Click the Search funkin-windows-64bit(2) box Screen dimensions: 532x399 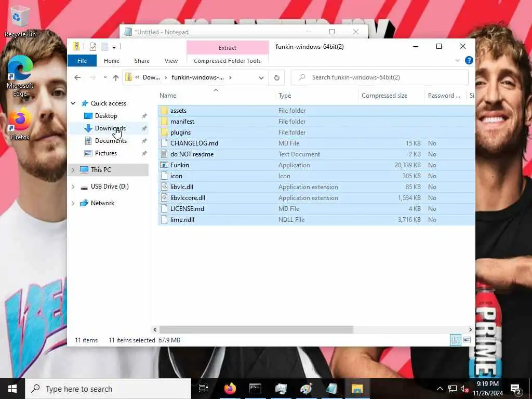point(380,77)
